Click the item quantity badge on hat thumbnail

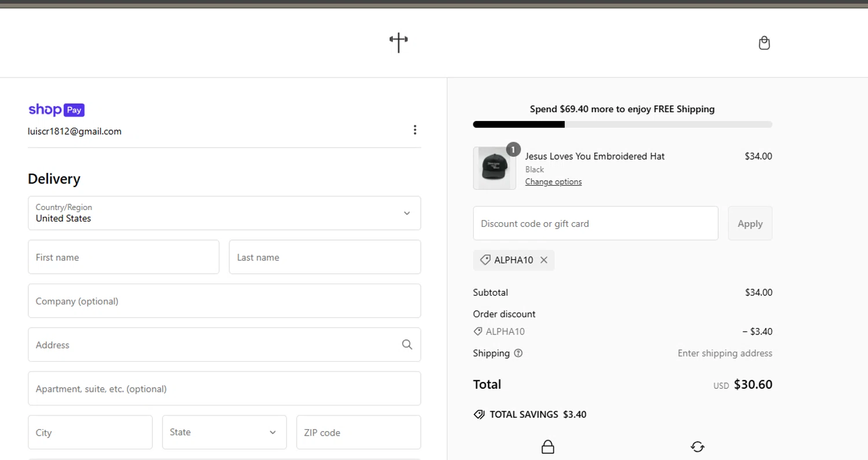coord(513,149)
